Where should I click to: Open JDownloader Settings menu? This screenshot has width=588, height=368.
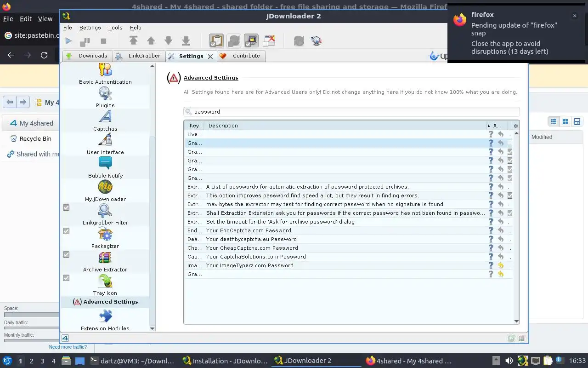coord(90,28)
